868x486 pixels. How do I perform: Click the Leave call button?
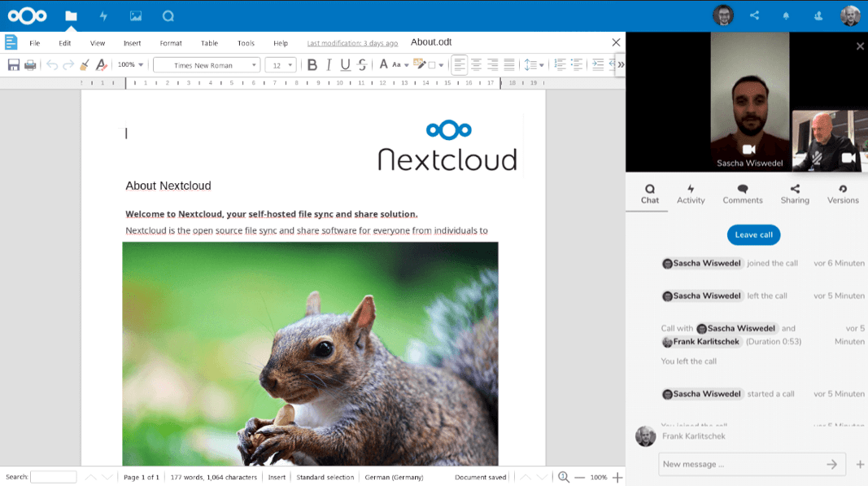(x=753, y=235)
